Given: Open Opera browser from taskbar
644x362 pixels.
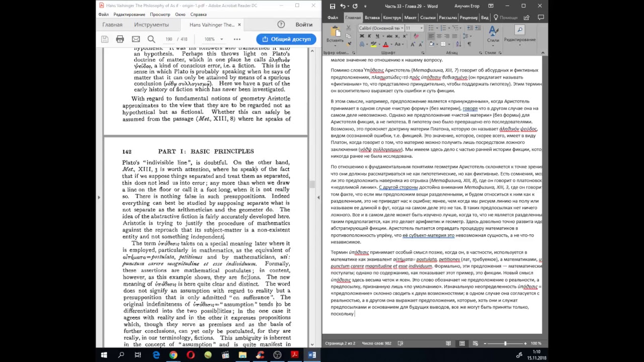Looking at the screenshot, I should click(x=191, y=355).
